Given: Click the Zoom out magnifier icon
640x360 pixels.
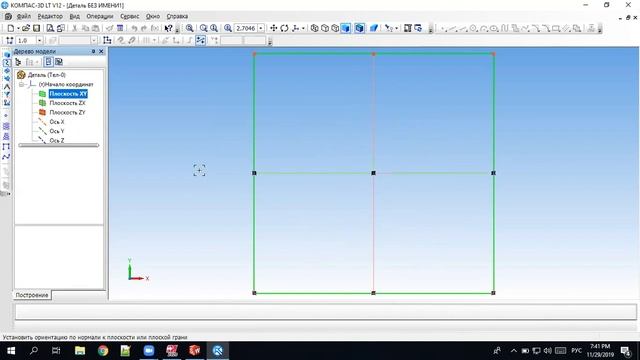Looking at the screenshot, I should point(214,28).
